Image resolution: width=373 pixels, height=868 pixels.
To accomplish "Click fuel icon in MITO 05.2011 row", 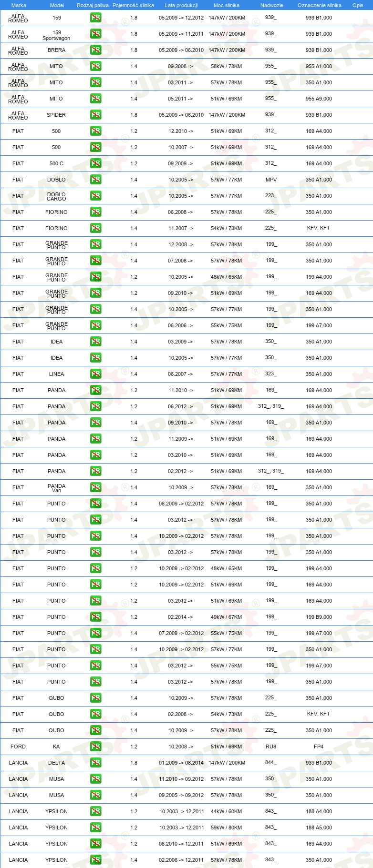I will [95, 99].
